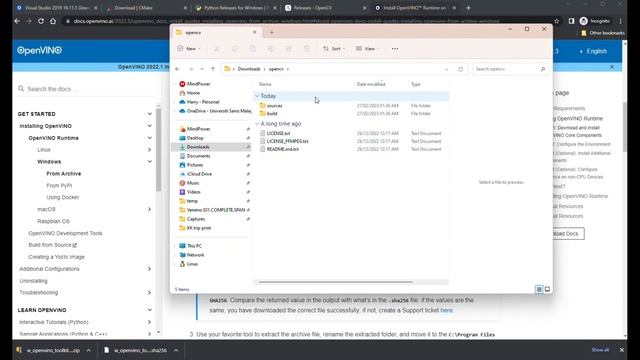Open the Sort dropdown in File Explorer
The height and width of the screenshot is (360, 640).
click(x=334, y=49)
